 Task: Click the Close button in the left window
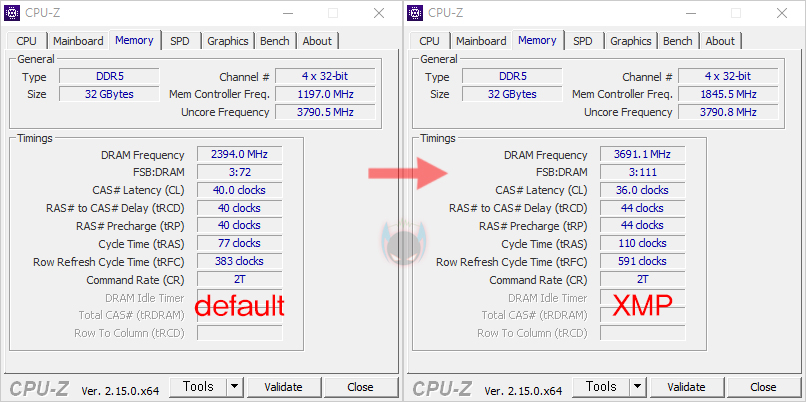pyautogui.click(x=360, y=387)
